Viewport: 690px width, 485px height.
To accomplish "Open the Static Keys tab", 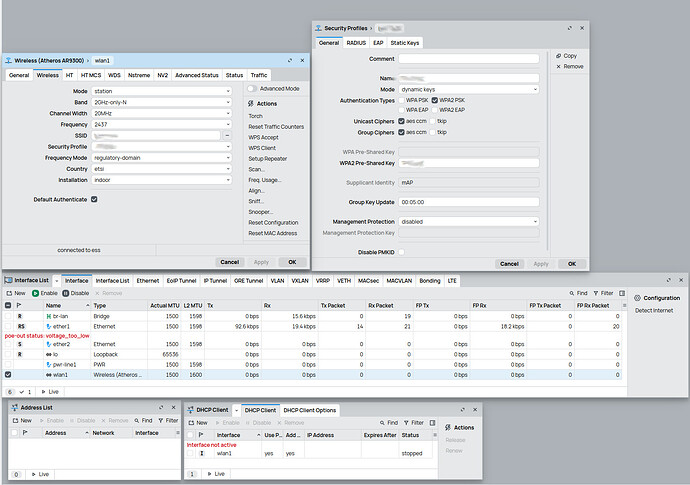I will pyautogui.click(x=405, y=43).
